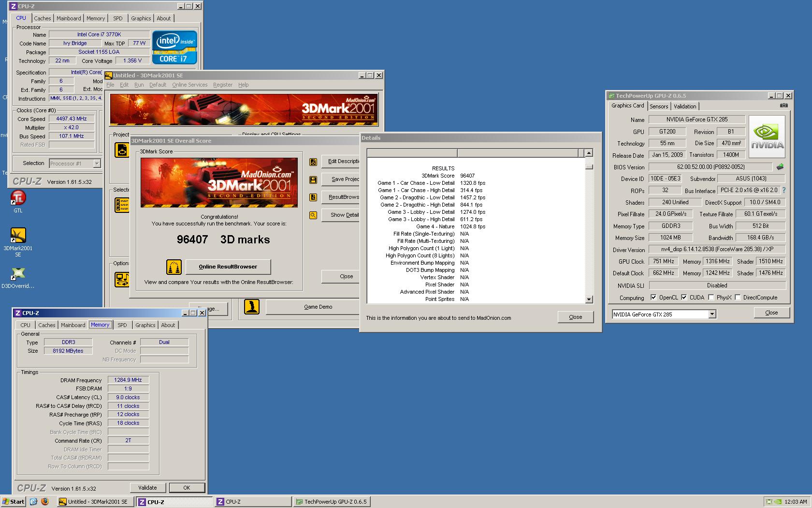Click NVIDIA logo in GPU-Z

tap(767, 137)
